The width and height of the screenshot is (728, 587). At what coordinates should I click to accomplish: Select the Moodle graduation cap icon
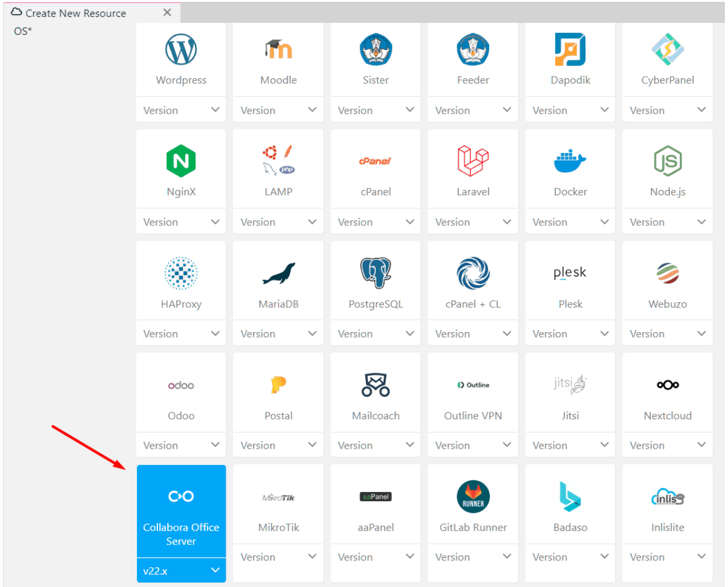point(278,49)
